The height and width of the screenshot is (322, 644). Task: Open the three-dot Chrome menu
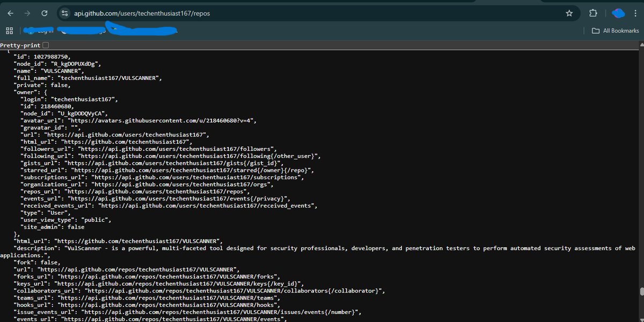pyautogui.click(x=636, y=13)
